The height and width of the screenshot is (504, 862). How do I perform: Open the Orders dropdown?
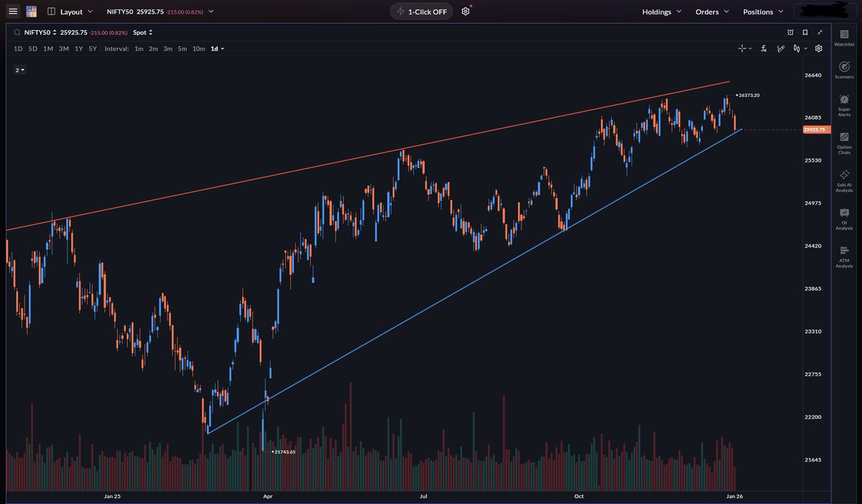coord(712,11)
